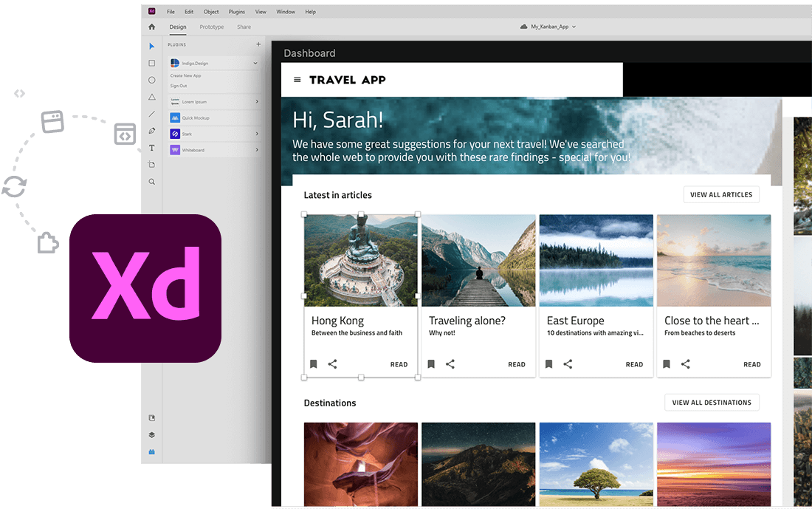
Task: Click Create New App under Indigo.Design
Action: 185,75
